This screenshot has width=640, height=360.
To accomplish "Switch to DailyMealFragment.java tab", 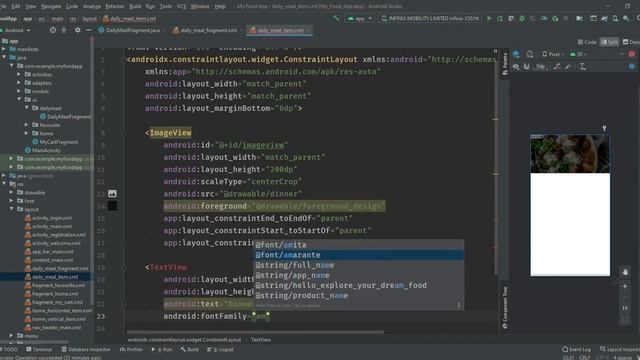I will point(130,30).
